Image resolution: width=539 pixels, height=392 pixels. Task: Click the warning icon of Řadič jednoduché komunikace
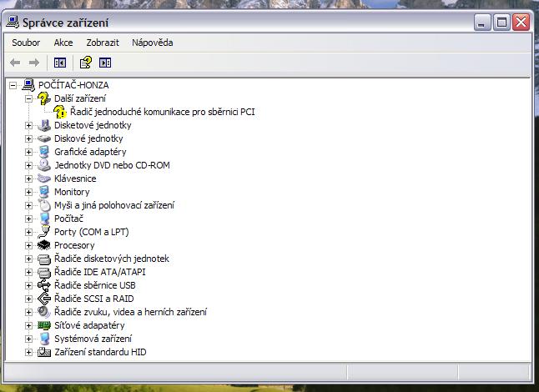60,112
